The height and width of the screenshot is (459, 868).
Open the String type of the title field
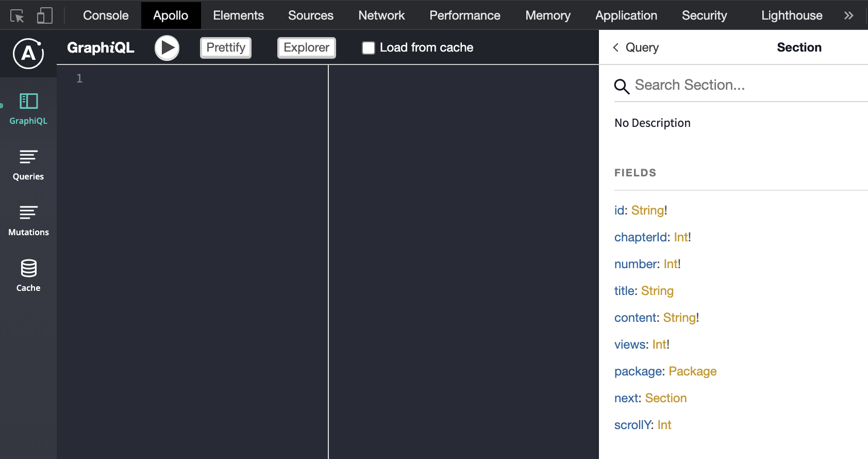click(x=657, y=291)
